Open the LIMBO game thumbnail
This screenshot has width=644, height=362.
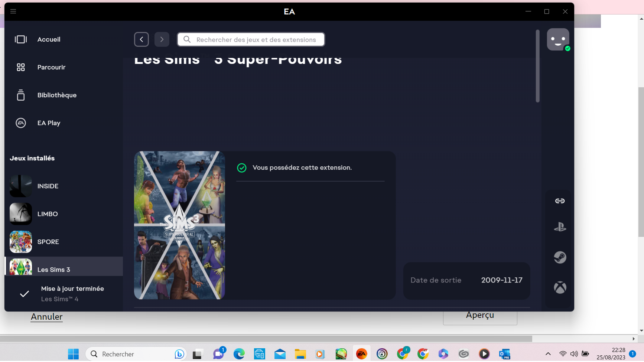coord(21,214)
